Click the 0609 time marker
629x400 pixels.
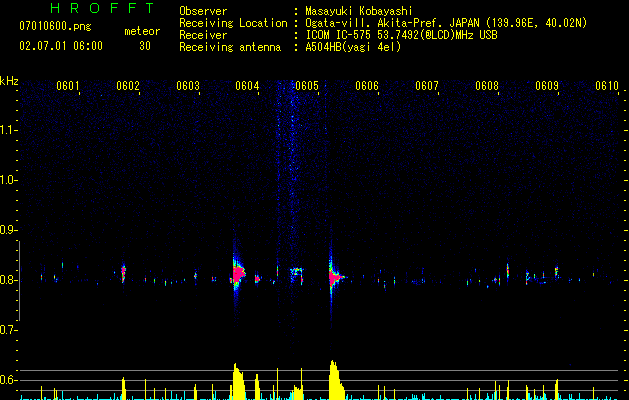click(x=547, y=86)
